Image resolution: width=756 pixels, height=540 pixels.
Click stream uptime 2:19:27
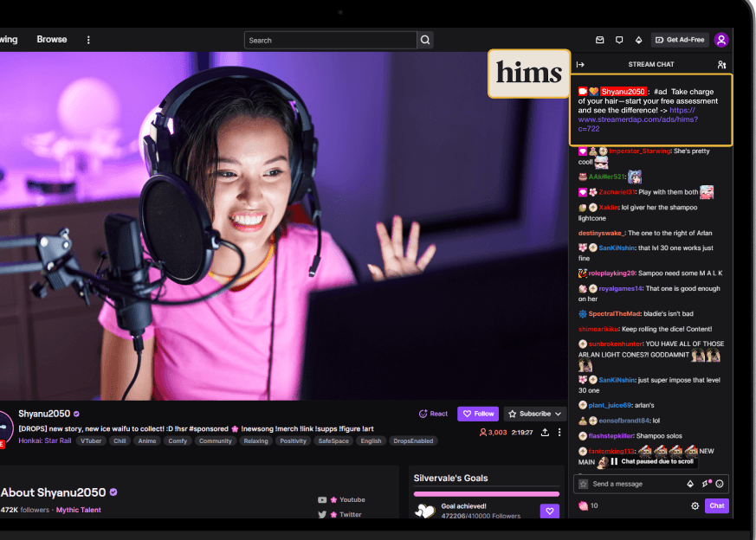coord(521,433)
